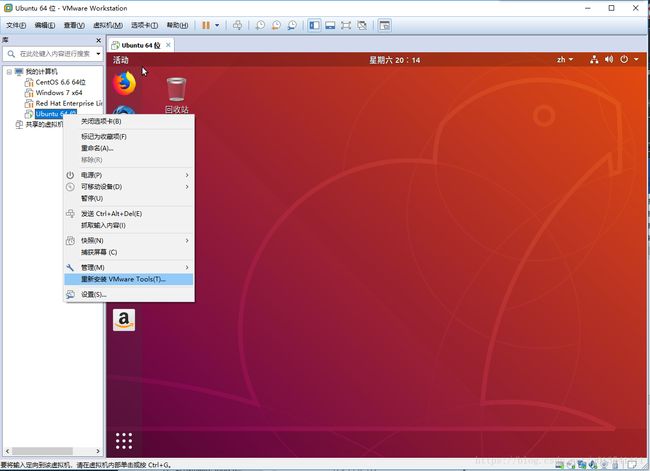This screenshot has width=650, height=471.
Task: Open the system menu arrow beside power icon
Action: click(x=636, y=60)
